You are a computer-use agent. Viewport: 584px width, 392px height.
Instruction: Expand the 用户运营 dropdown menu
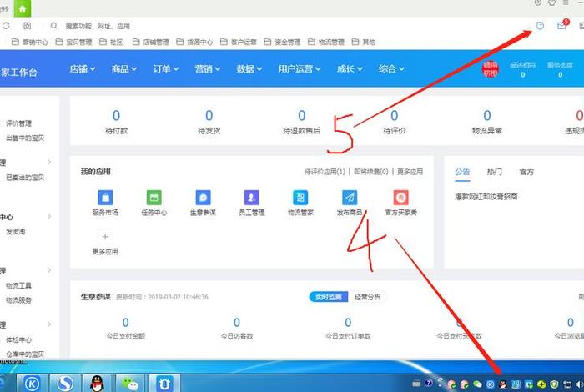click(x=300, y=69)
